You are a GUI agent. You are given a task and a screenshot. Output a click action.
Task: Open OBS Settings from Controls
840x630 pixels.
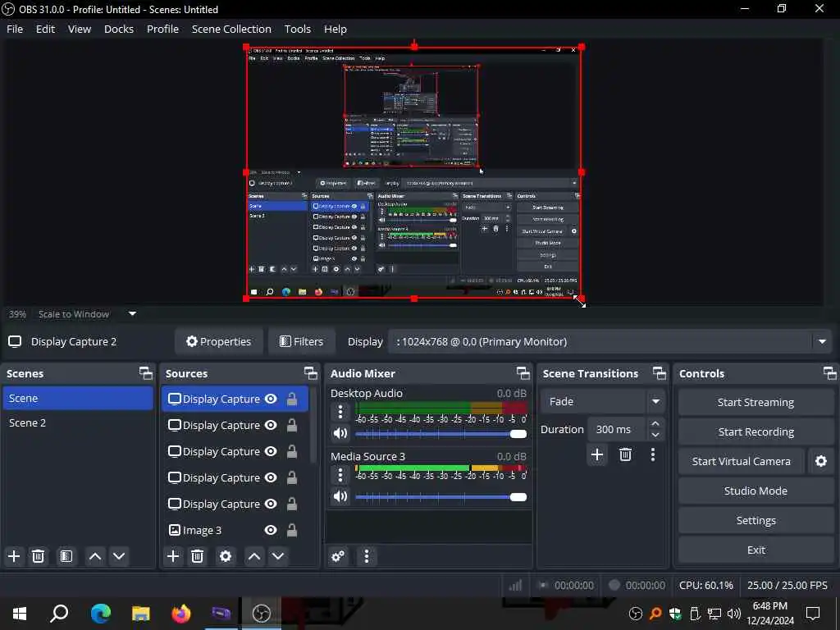pyautogui.click(x=756, y=520)
